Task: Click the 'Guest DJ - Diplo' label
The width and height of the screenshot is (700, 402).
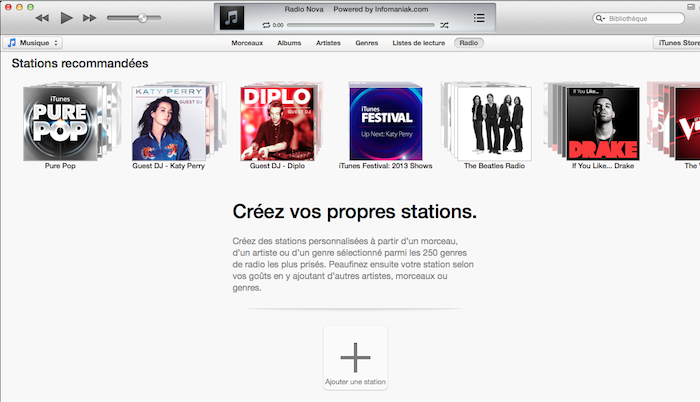Action: (277, 166)
